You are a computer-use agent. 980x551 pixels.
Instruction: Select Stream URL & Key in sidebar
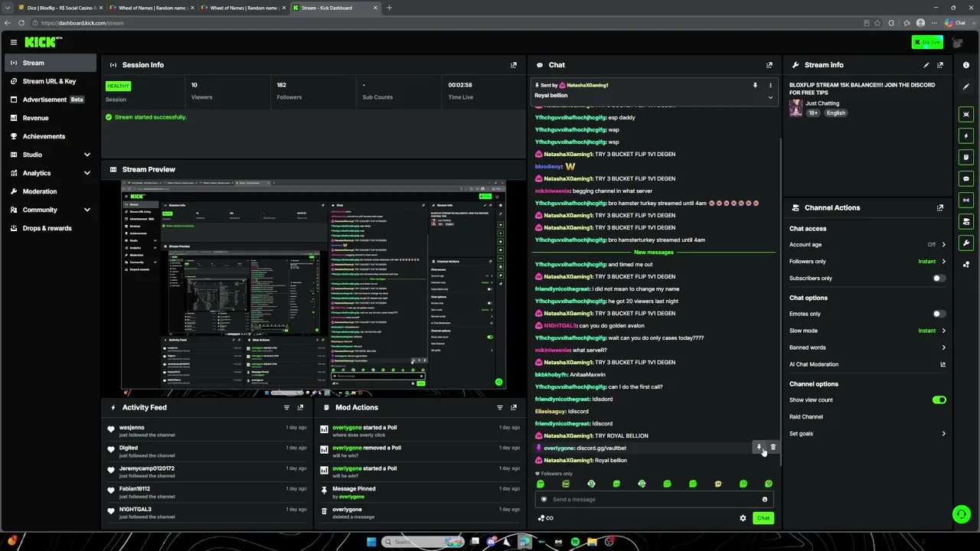coord(51,81)
